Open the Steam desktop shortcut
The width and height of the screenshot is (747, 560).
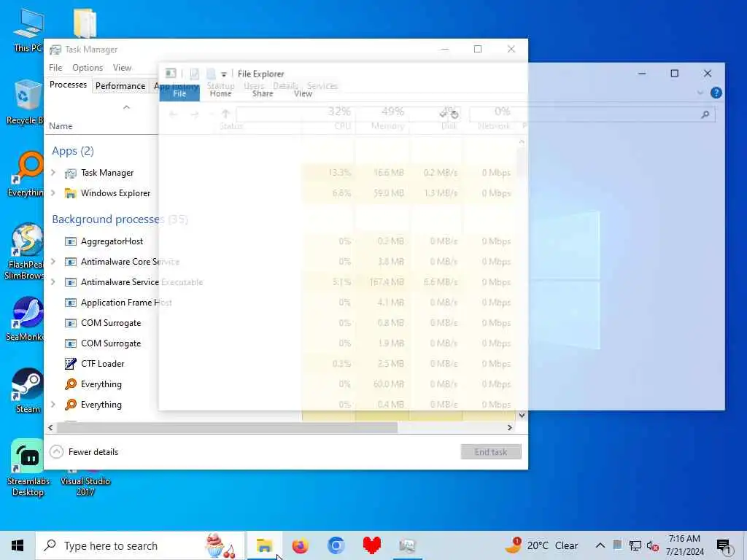point(28,391)
